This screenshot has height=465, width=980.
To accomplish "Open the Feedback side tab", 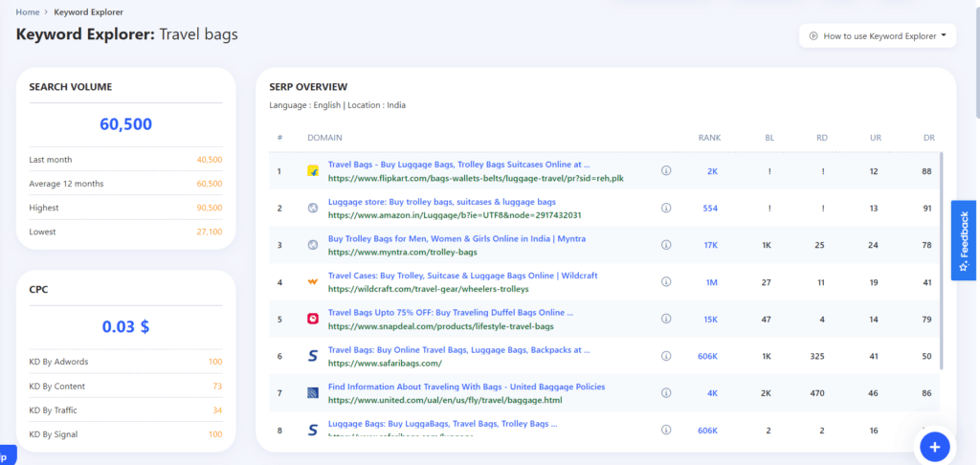I will pos(964,240).
